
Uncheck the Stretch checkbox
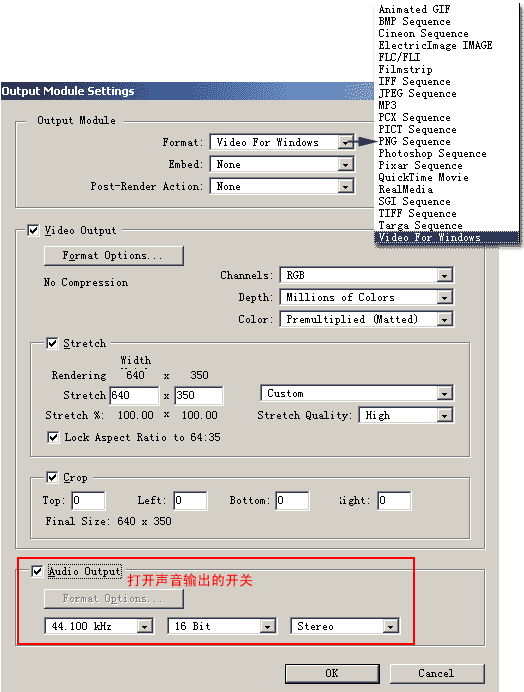pos(52,343)
